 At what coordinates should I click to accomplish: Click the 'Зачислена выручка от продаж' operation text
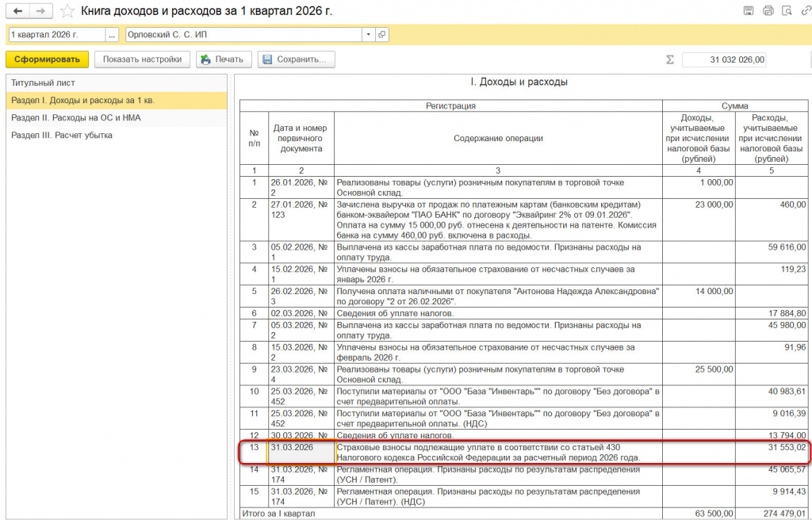(x=499, y=220)
